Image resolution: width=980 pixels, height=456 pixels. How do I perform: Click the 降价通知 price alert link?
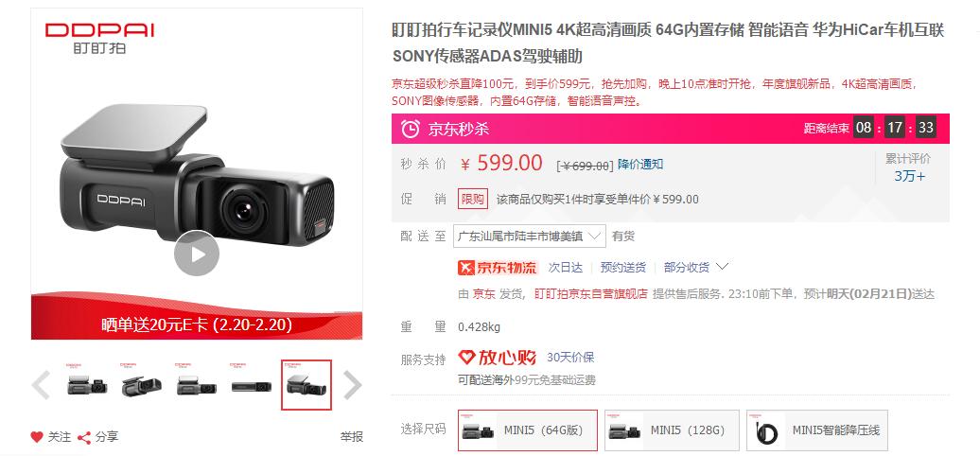click(x=640, y=165)
